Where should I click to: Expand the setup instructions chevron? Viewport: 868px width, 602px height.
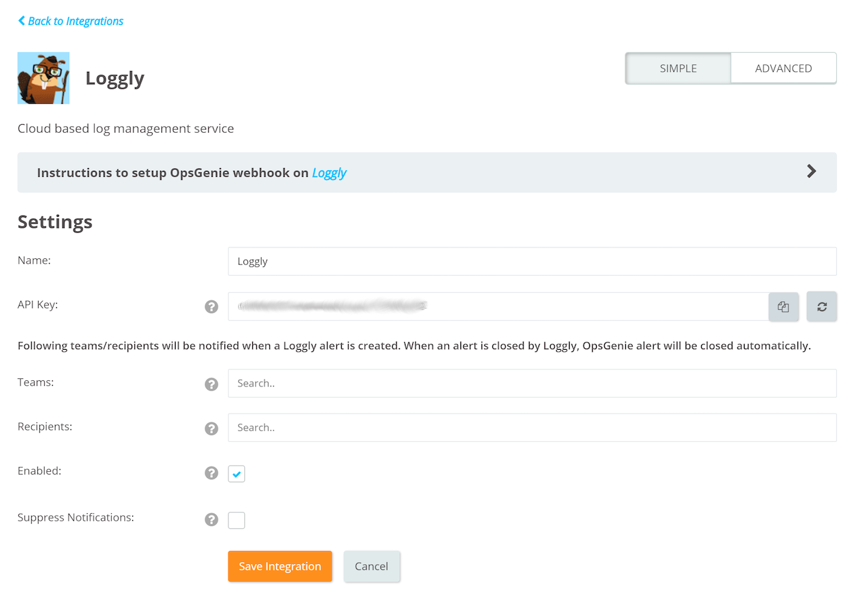811,172
